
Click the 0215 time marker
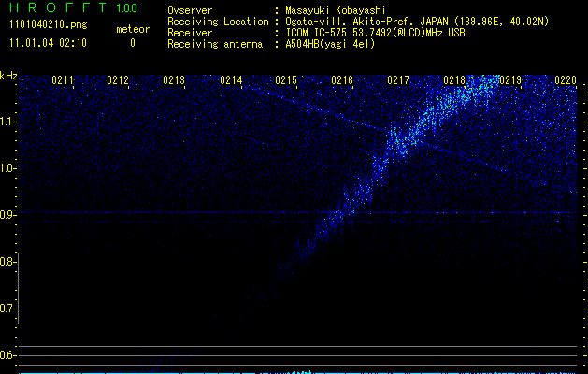(286, 80)
